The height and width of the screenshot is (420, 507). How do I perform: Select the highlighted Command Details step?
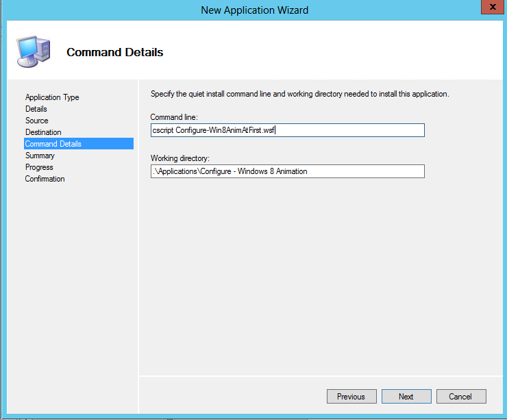pos(53,144)
